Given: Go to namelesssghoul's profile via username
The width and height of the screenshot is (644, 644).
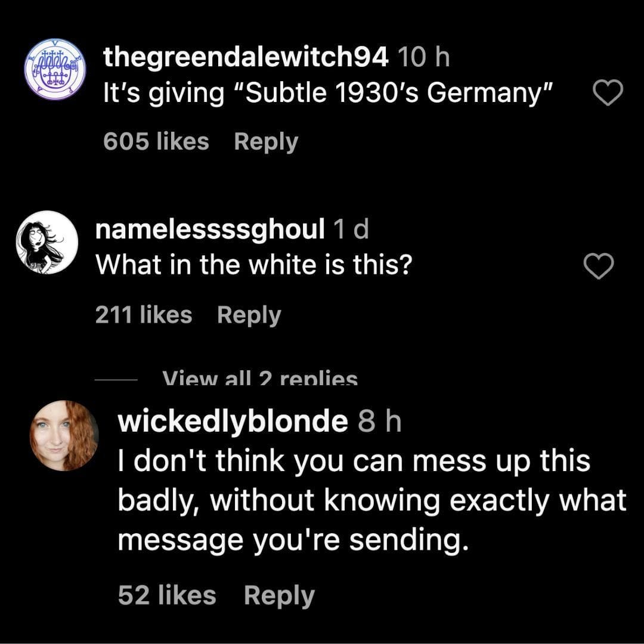Looking at the screenshot, I should coord(210,230).
